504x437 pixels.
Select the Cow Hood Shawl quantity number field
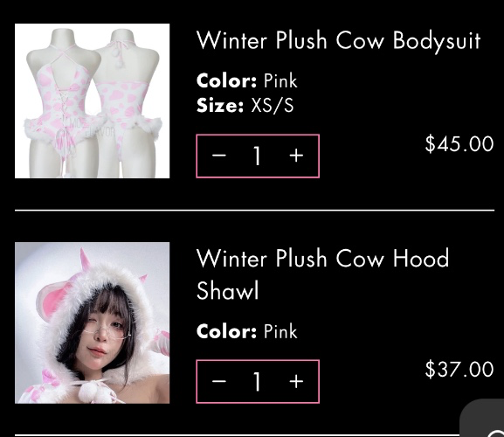pos(257,381)
